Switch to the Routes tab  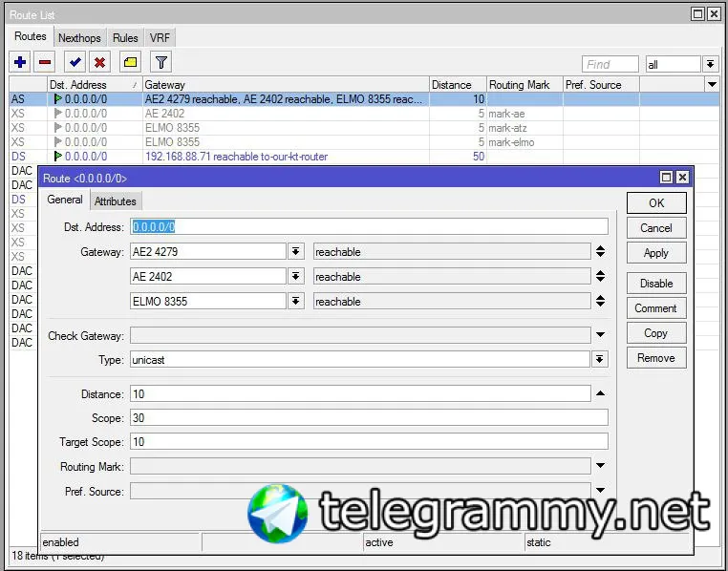tap(31, 36)
